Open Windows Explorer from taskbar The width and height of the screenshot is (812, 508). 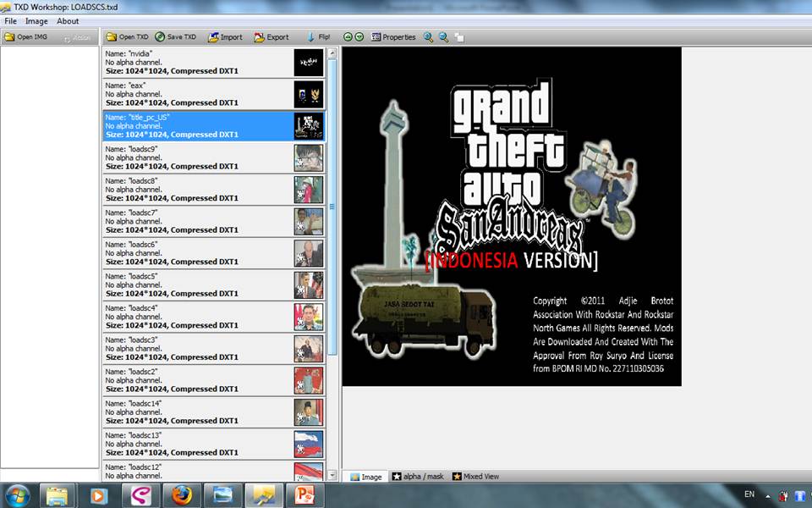pos(57,495)
